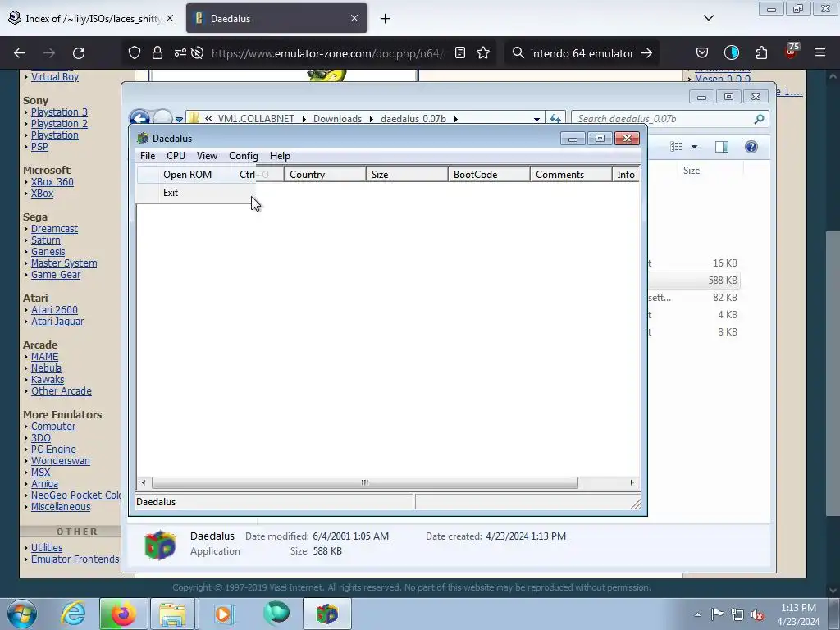
Task: Open the Help menu in Daedalus
Action: (x=280, y=156)
